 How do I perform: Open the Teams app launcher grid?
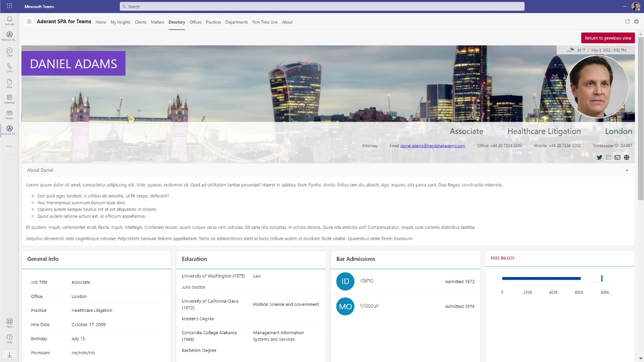pos(9,6)
